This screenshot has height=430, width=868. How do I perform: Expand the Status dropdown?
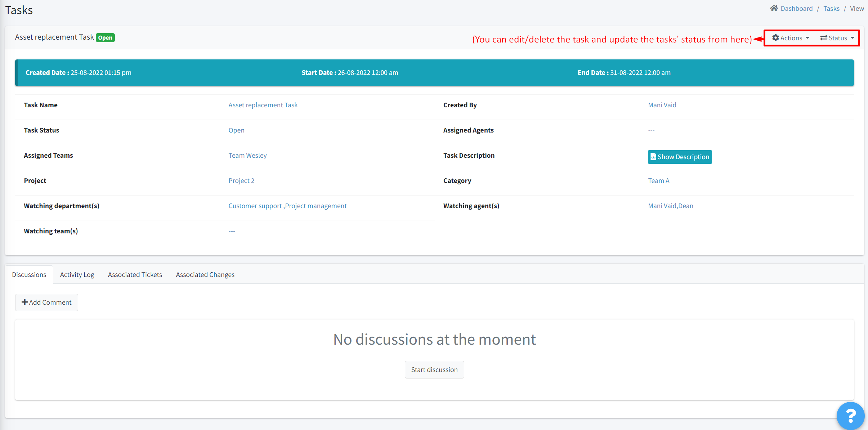[x=837, y=38]
